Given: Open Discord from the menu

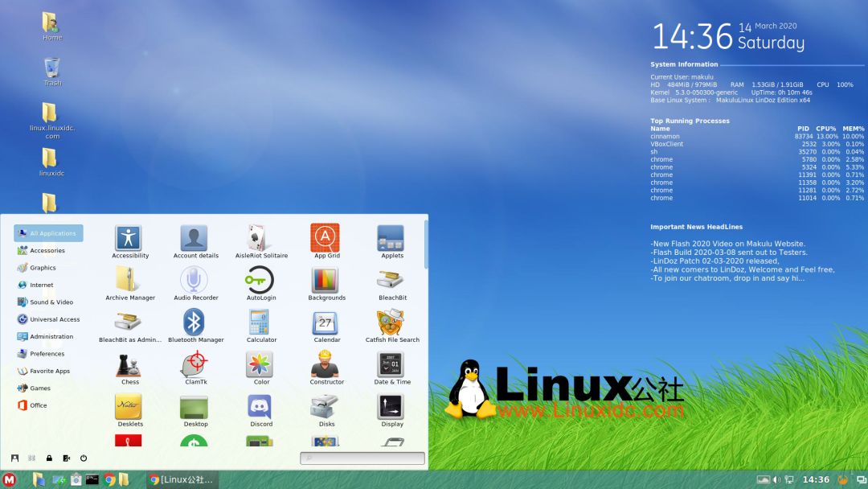Looking at the screenshot, I should click(260, 407).
